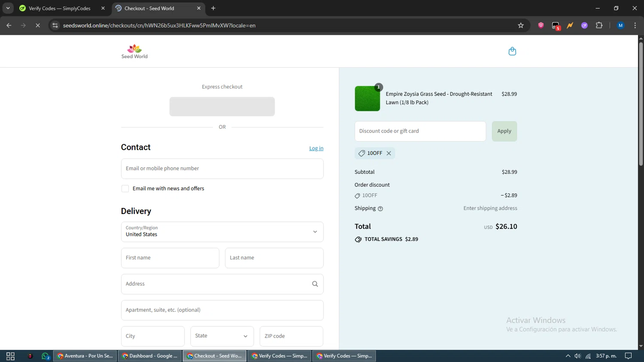Click the volume speaker tray icon
The height and width of the screenshot is (362, 644).
point(578,356)
